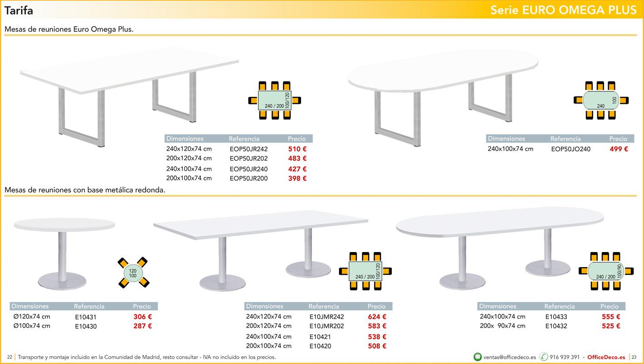
Task: Click the small round pedestal table image
Action: pyautogui.click(x=65, y=253)
